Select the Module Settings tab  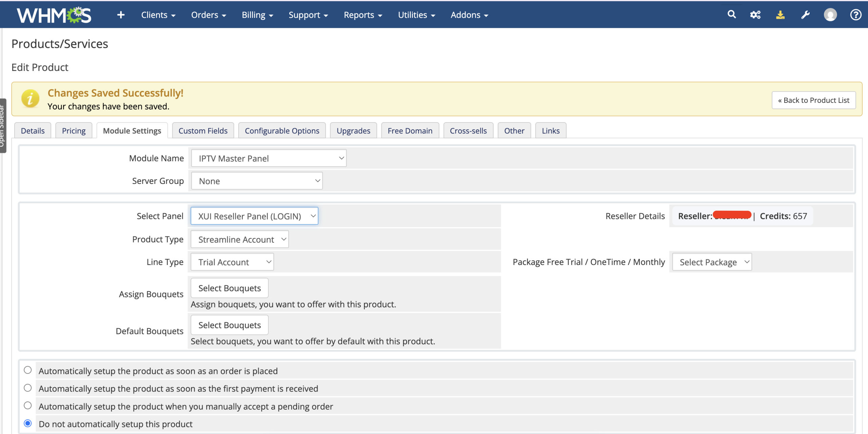click(132, 131)
